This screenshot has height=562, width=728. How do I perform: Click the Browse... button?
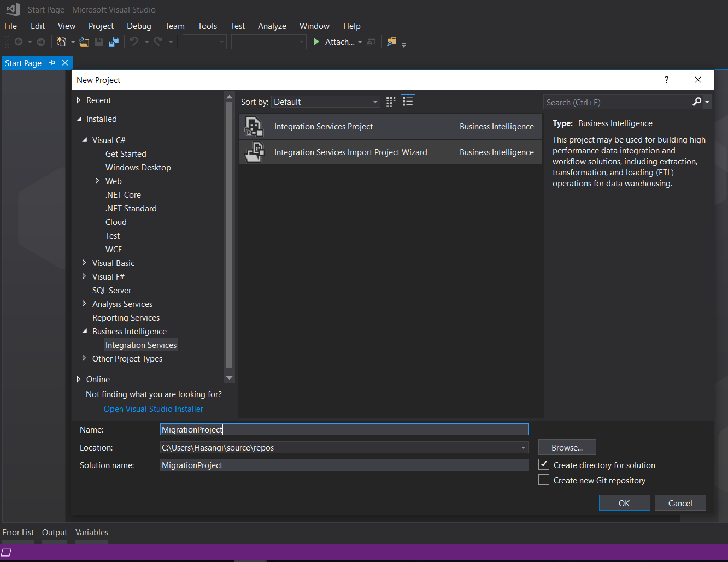[567, 447]
